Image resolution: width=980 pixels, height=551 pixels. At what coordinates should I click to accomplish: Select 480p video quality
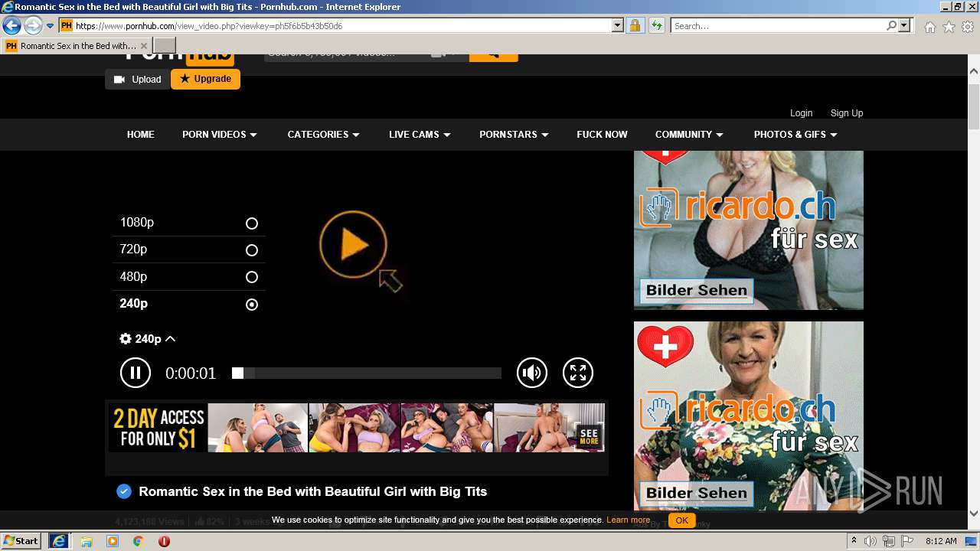tap(188, 277)
